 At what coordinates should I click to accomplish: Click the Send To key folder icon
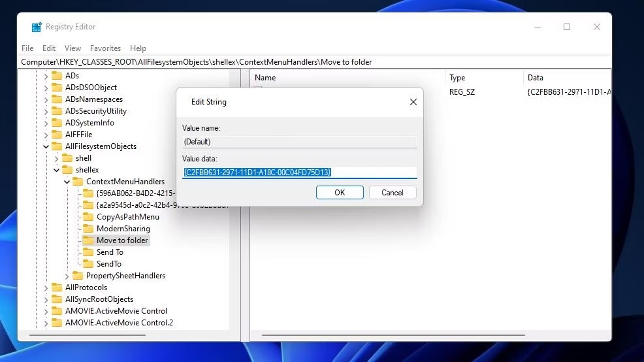(x=88, y=252)
